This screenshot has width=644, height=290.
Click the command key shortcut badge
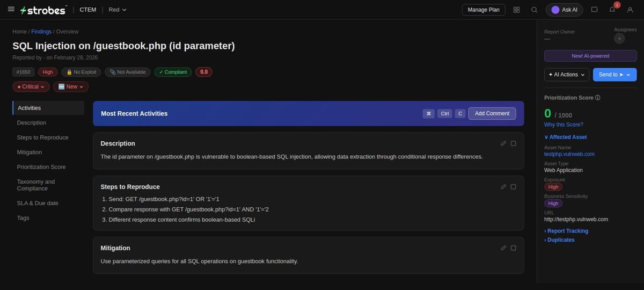(429, 113)
